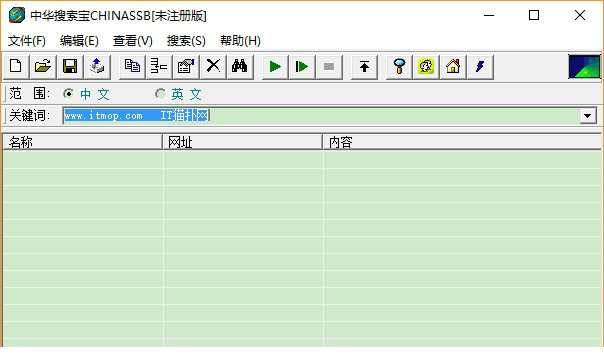Copy using the duplicate pages icon
The width and height of the screenshot is (604, 360).
tap(132, 67)
